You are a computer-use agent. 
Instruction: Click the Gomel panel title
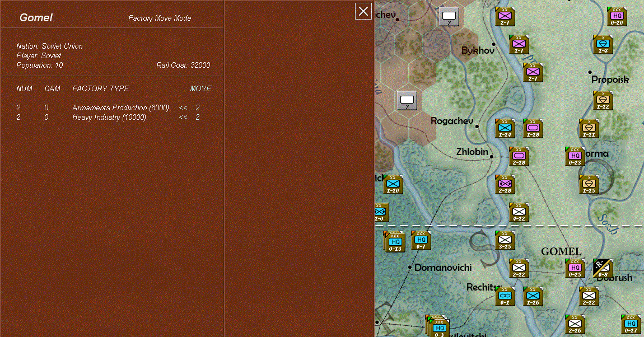(x=36, y=18)
